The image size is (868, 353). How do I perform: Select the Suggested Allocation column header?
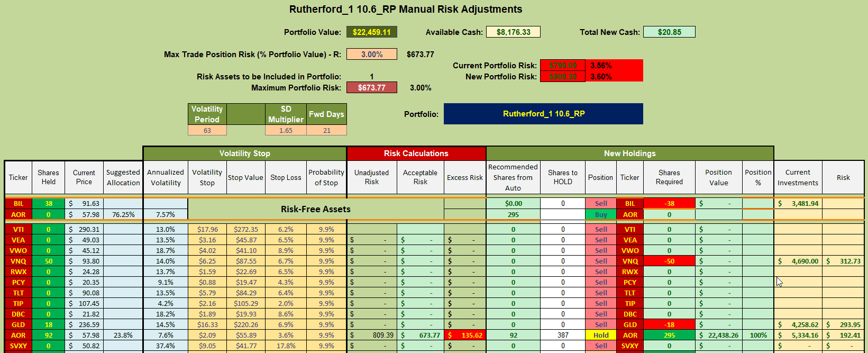[123, 178]
